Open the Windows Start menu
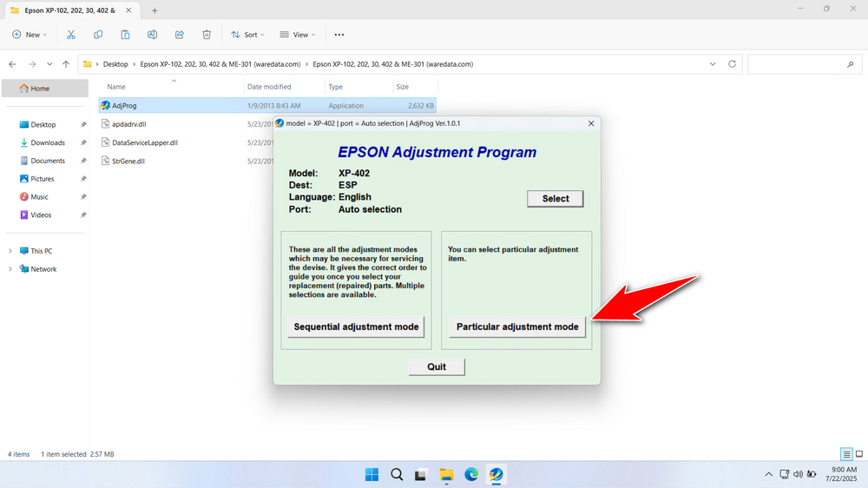Screen dimensions: 868x488 [x=372, y=475]
